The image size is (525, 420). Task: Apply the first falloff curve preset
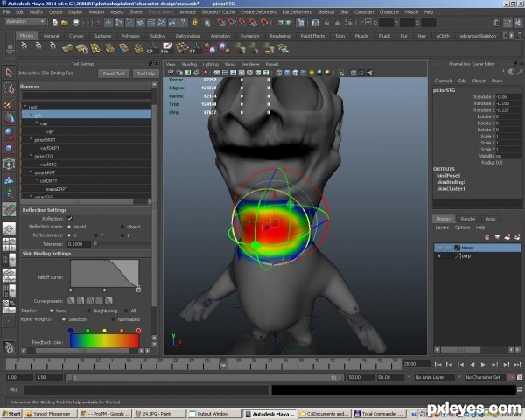pos(71,301)
